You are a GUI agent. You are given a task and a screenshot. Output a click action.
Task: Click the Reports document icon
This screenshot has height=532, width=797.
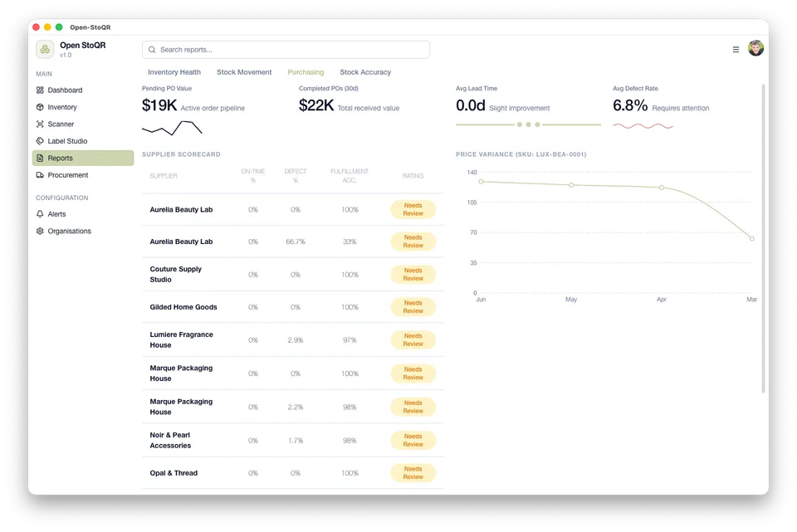click(40, 158)
